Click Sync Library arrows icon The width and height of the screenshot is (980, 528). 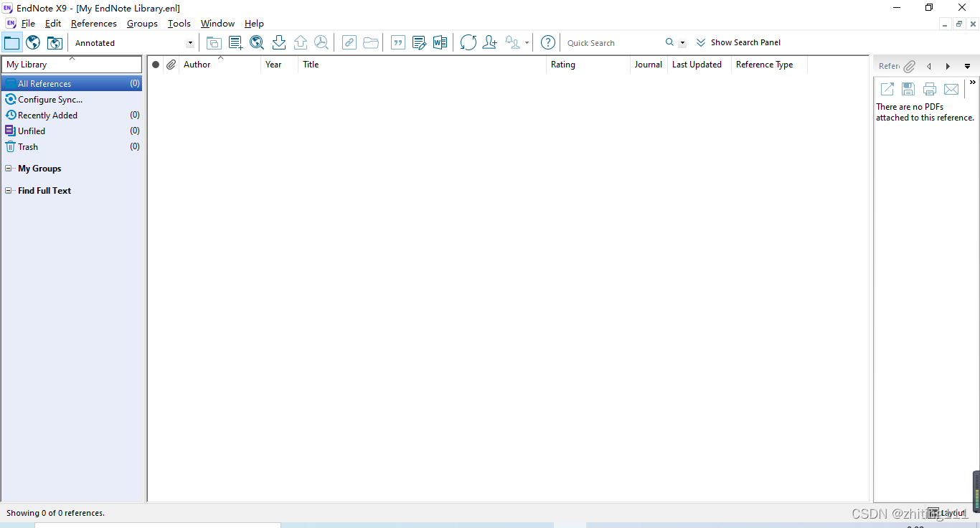click(x=468, y=42)
